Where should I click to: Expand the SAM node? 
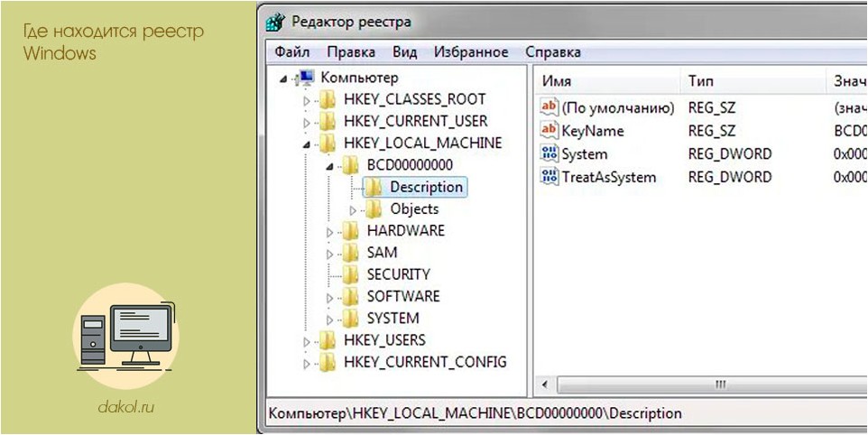pos(330,255)
